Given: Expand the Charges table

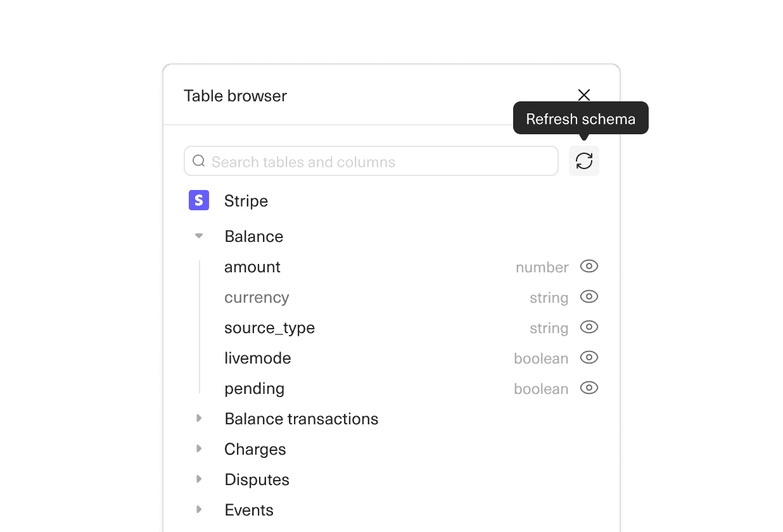Looking at the screenshot, I should click(200, 448).
